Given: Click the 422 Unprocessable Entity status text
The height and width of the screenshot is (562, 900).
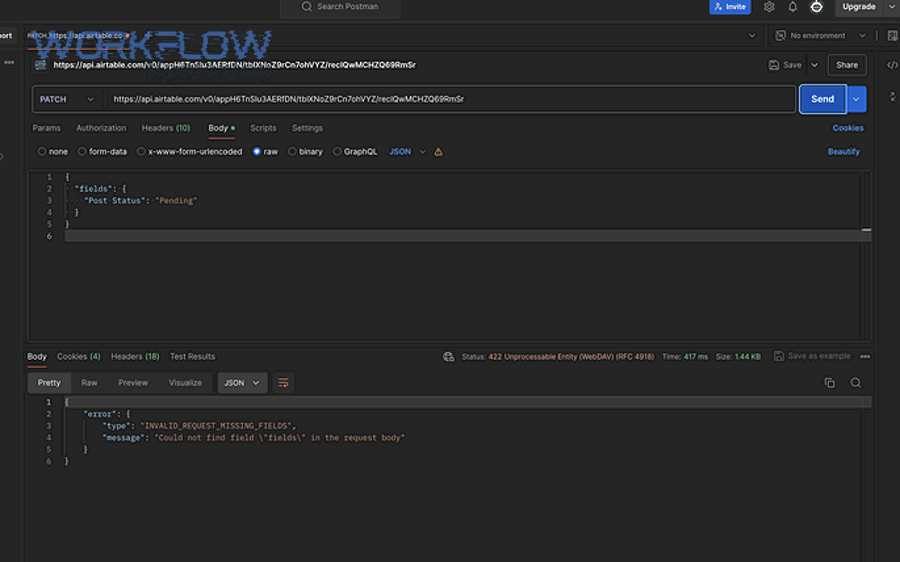Looking at the screenshot, I should (571, 356).
